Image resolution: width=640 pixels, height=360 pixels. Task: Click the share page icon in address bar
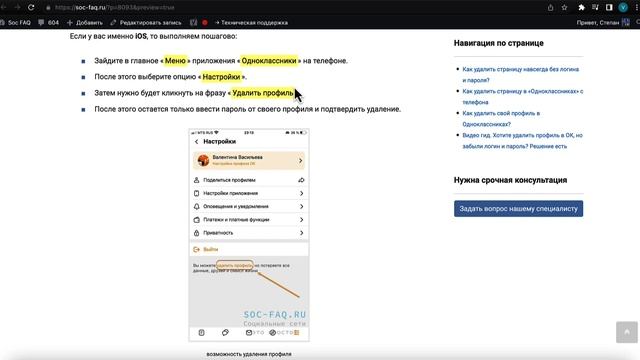(550, 8)
